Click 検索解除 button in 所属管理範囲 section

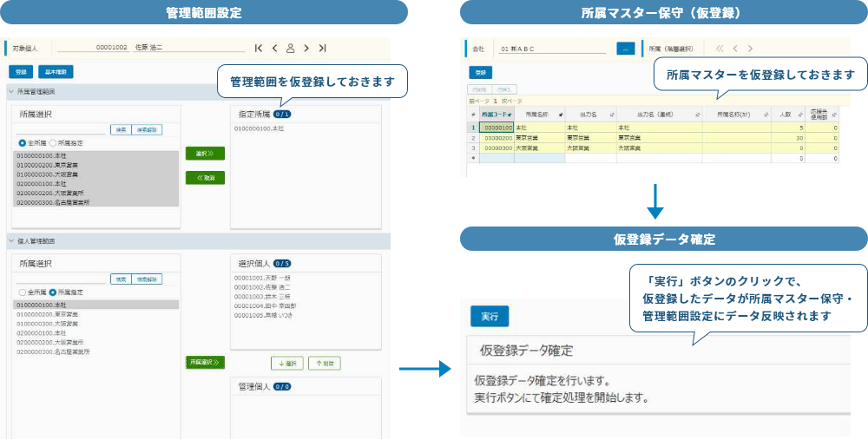point(147,130)
